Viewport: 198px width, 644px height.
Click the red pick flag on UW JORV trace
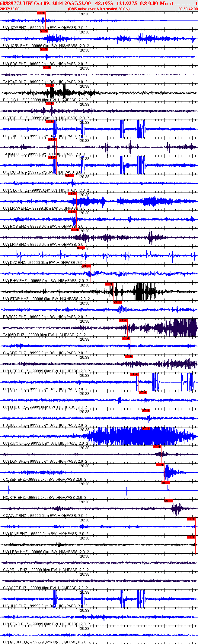(x=44, y=31)
